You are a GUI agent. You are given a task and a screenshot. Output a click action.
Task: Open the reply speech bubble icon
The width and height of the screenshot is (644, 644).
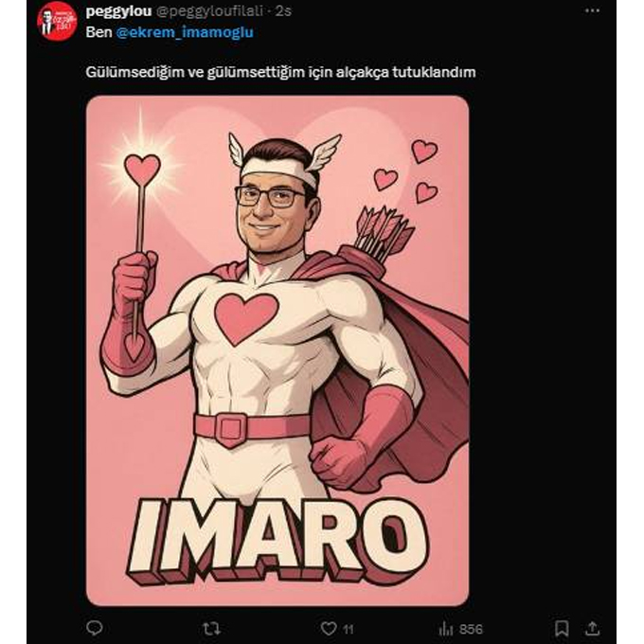click(95, 628)
